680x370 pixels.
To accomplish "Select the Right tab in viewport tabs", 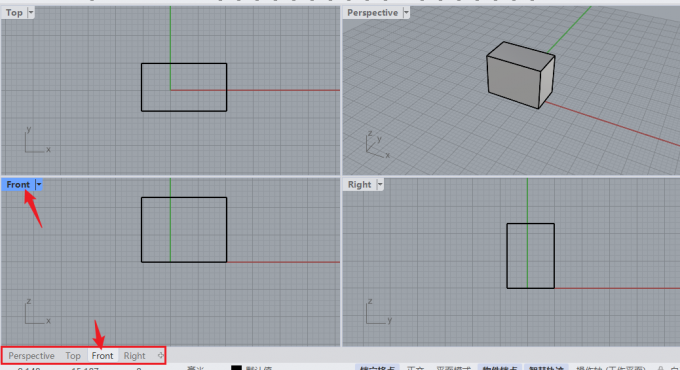I will point(134,356).
